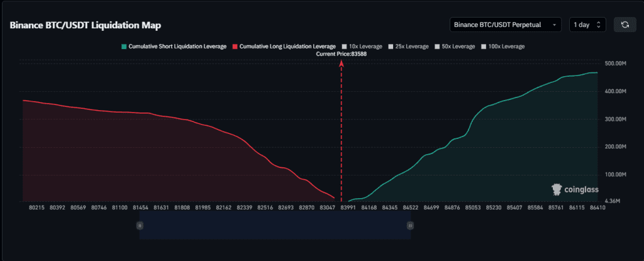Click the 81631 x-axis price label
The height and width of the screenshot is (261, 644).
click(x=160, y=208)
